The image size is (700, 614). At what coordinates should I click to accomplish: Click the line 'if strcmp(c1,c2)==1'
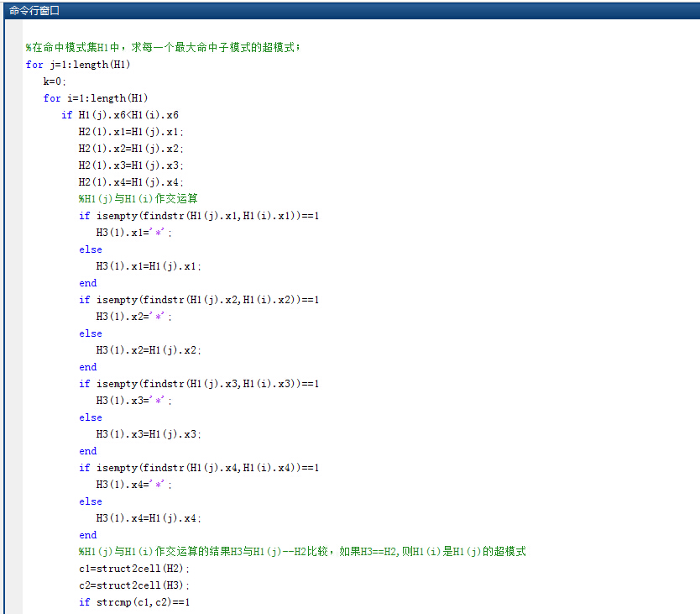134,602
